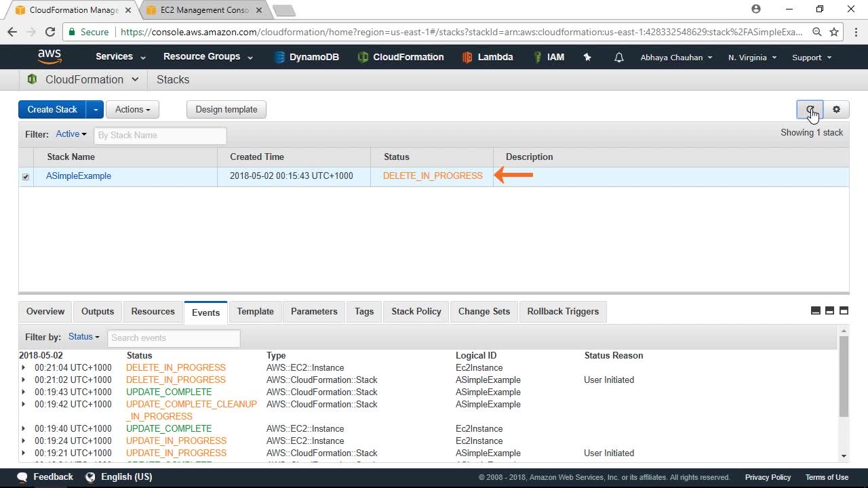Expand the 00:19:21 event row
The width and height of the screenshot is (868, 488).
pyautogui.click(x=23, y=453)
